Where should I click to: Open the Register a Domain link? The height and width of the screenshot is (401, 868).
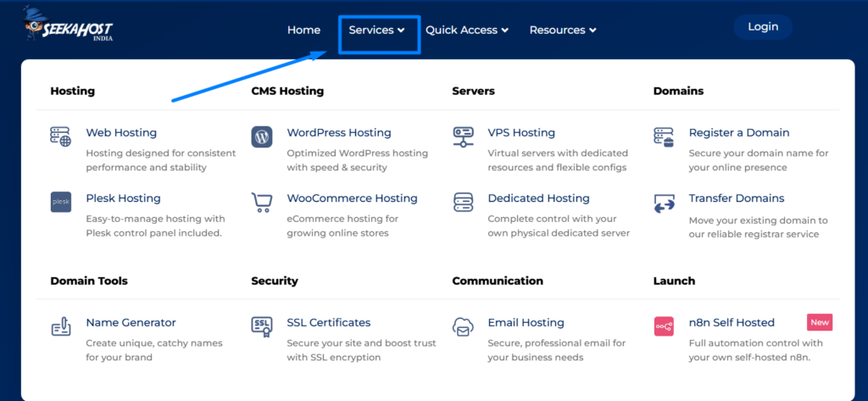[739, 133]
